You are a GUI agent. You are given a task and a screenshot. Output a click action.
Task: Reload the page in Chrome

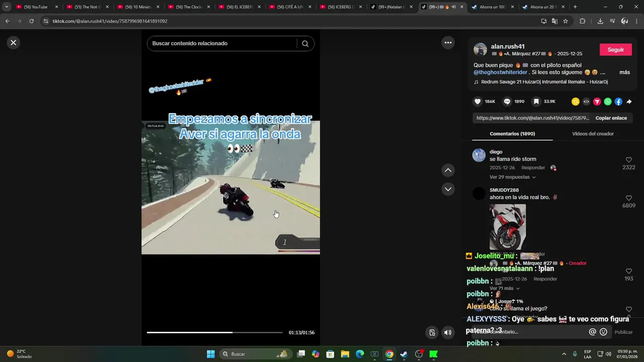pos(31,21)
